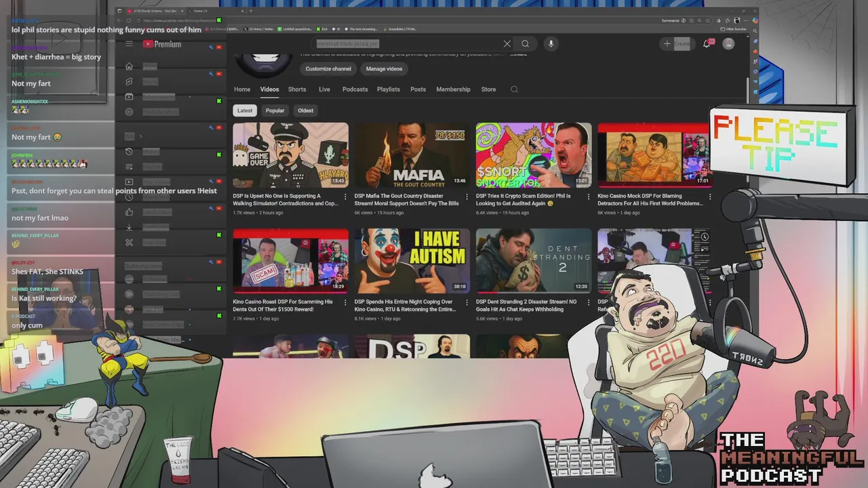Open the account avatar menu
This screenshot has width=868, height=488.
point(728,44)
